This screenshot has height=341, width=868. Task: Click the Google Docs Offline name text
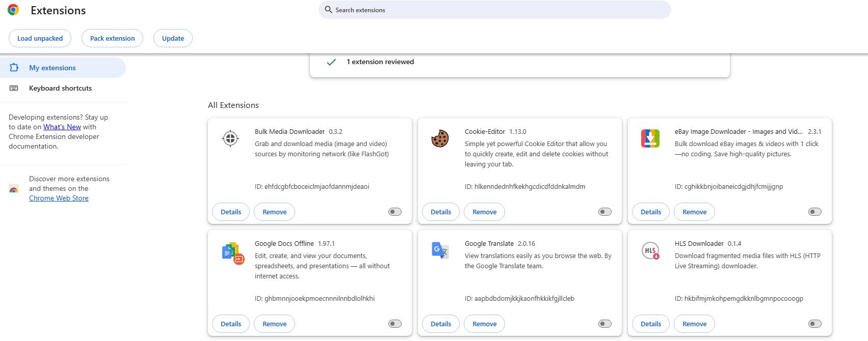click(x=284, y=243)
